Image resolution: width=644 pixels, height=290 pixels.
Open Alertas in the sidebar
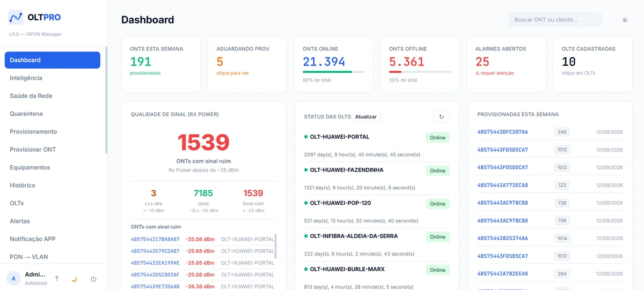click(x=53, y=221)
